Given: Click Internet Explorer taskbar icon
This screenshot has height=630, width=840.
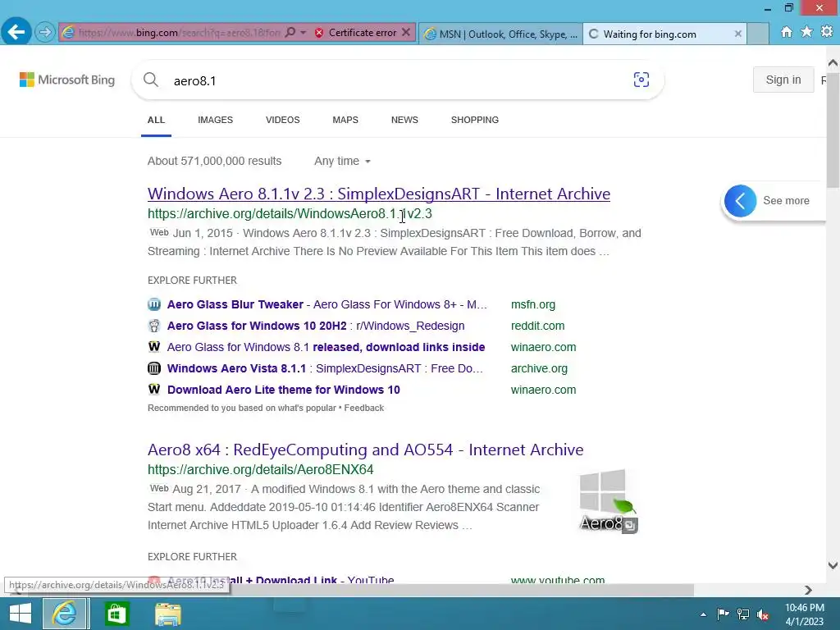Looking at the screenshot, I should pyautogui.click(x=65, y=614).
